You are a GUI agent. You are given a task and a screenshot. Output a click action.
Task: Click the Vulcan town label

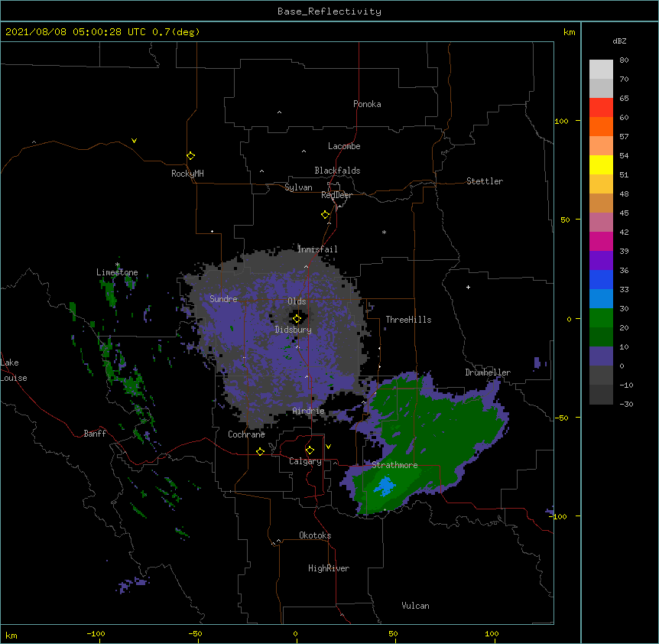(x=415, y=606)
